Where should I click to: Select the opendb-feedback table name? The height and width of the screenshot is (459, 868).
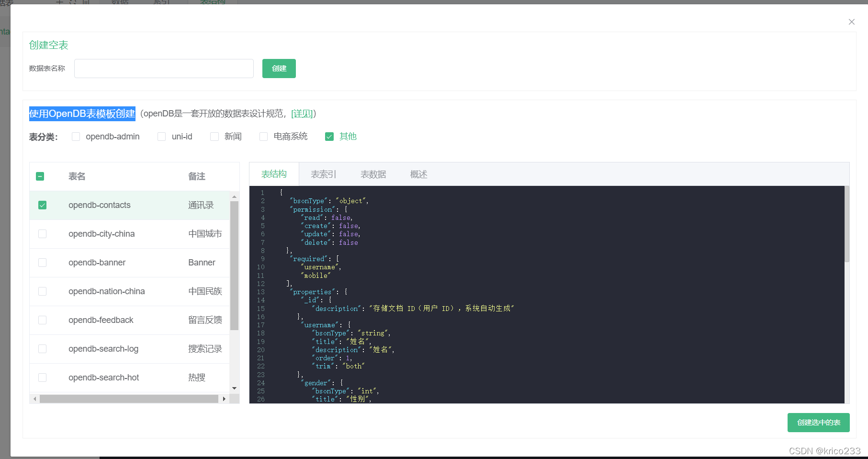101,320
